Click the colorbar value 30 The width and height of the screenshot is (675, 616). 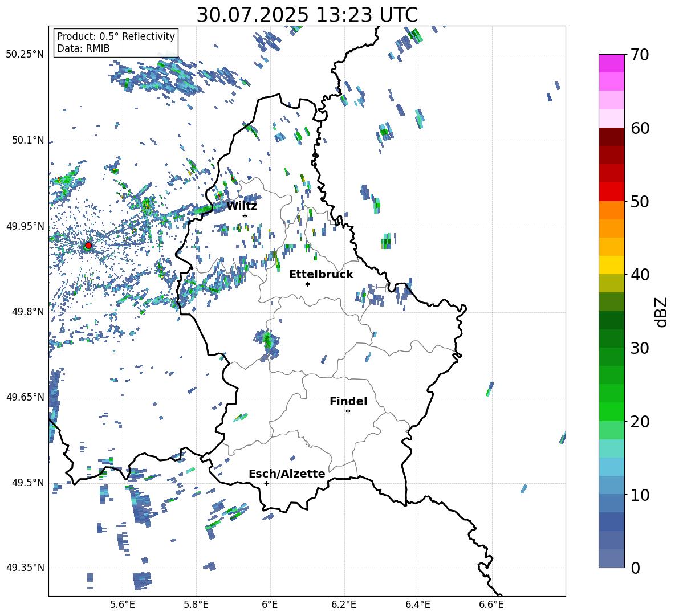point(640,348)
